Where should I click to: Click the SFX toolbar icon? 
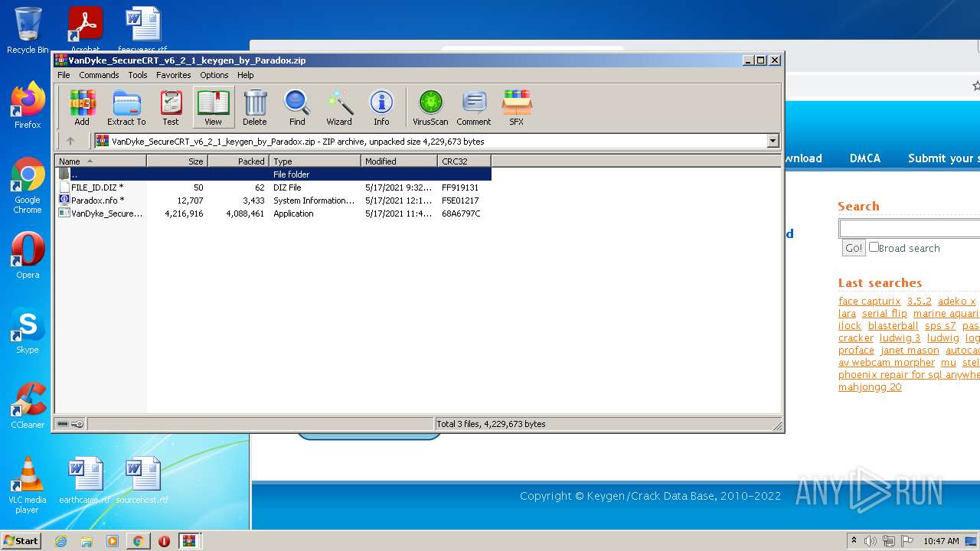point(517,107)
